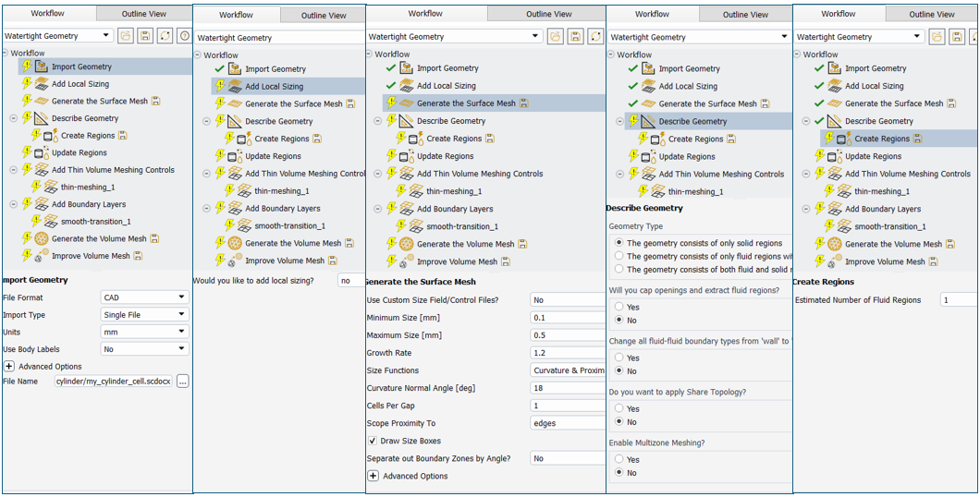Viewport: 980px width, 497px height.
Task: Click the surface mesh icon of highlighted Generate the Surface Mesh task
Action: click(407, 103)
